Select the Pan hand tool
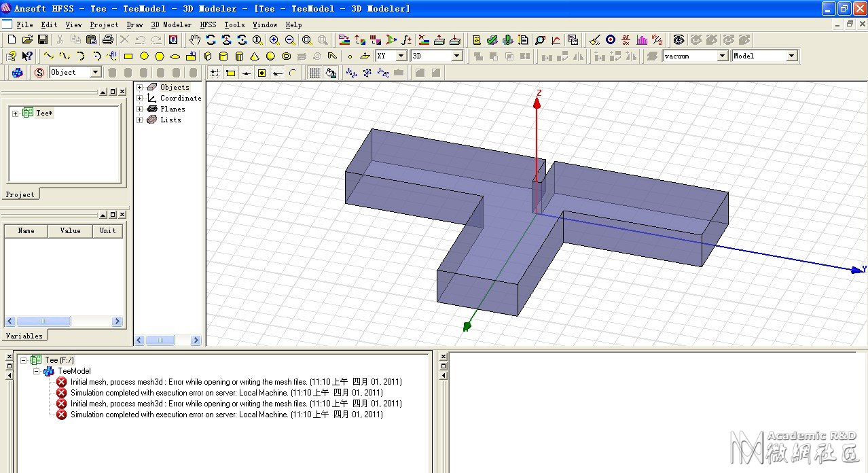The image size is (868, 473). pos(195,40)
